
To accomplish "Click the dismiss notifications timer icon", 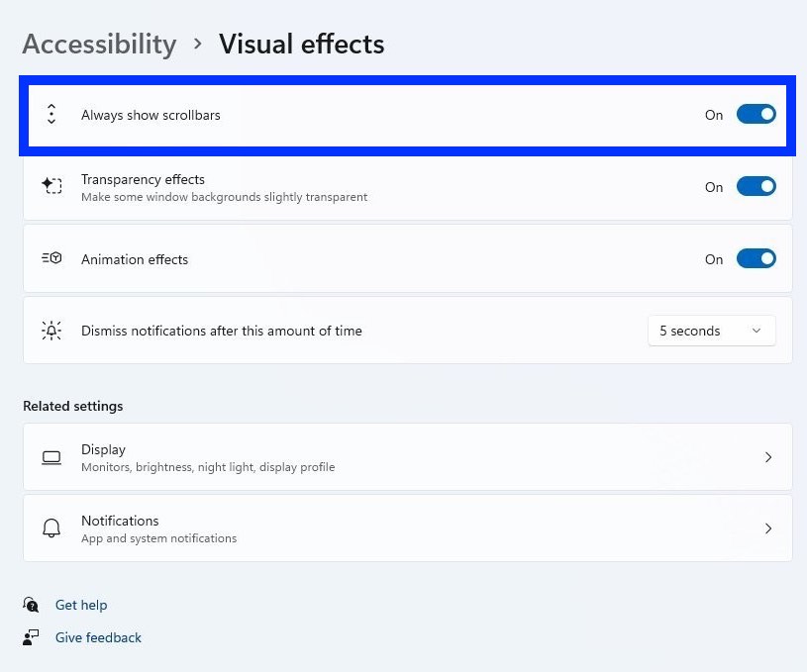I will pos(51,331).
